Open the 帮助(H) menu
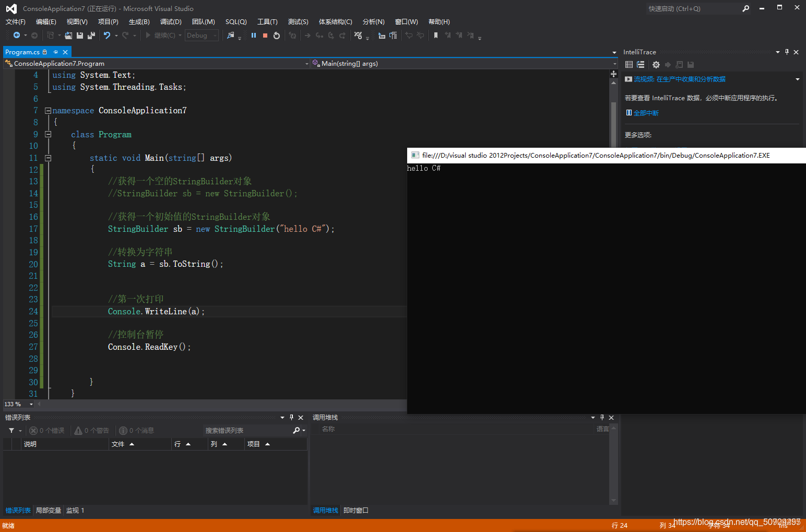This screenshot has height=532, width=806. (439, 21)
